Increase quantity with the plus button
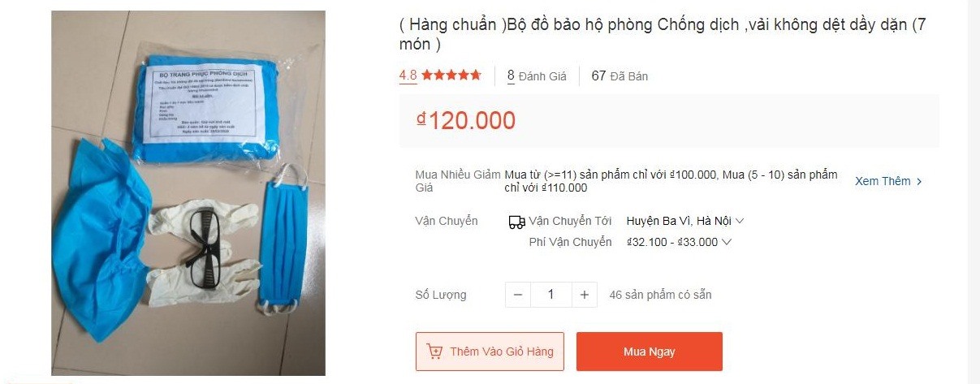The image size is (980, 384). click(584, 295)
